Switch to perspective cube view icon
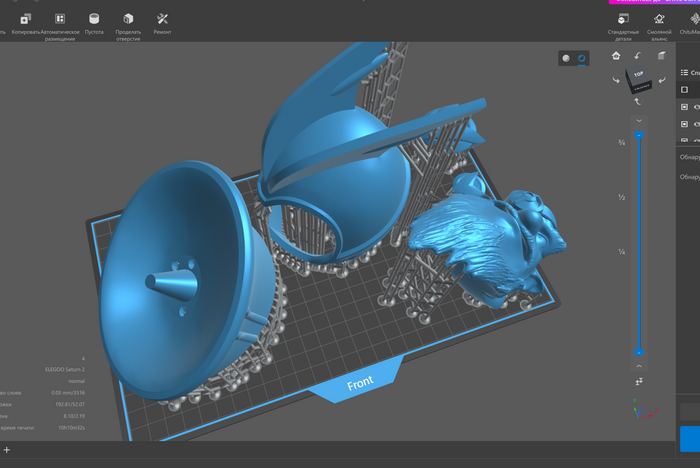 [x=660, y=56]
